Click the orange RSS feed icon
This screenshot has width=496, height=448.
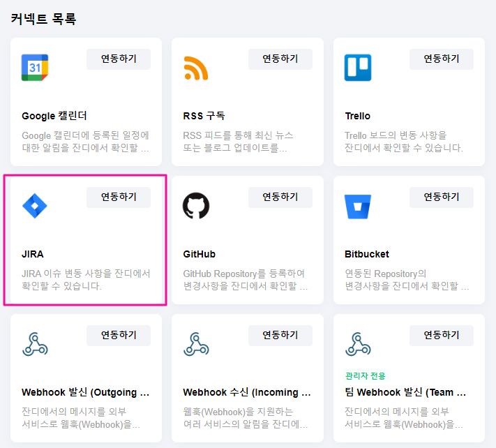(196, 68)
